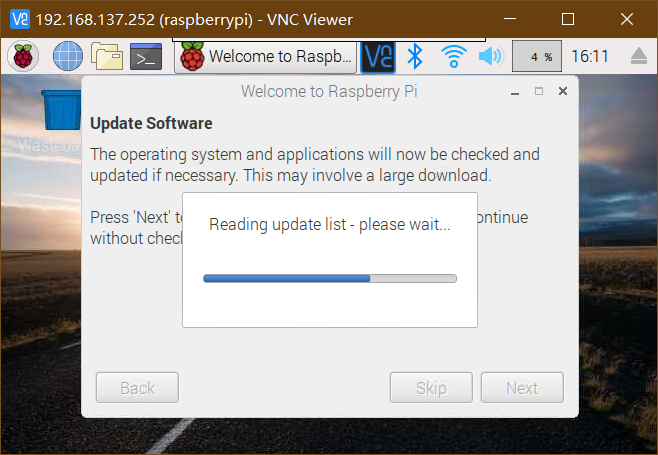Close the Welcome to Raspberry Pi dialog
The width and height of the screenshot is (658, 455).
click(x=563, y=91)
